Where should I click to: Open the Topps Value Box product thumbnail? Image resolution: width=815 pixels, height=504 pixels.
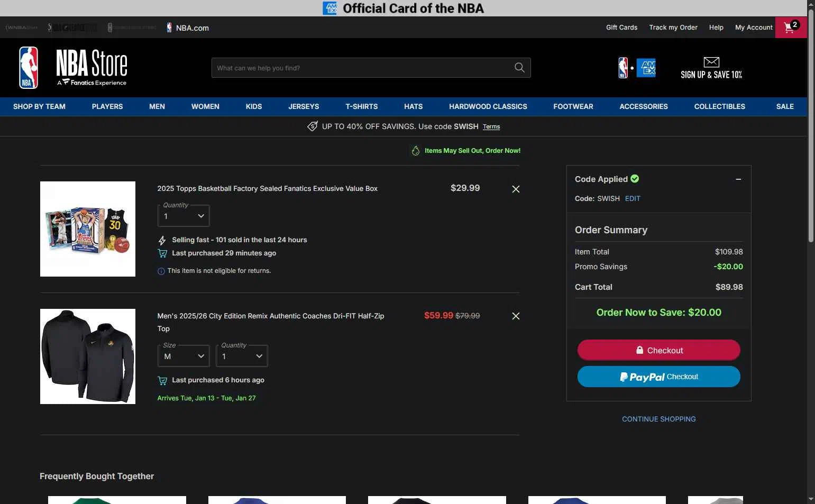tap(88, 229)
